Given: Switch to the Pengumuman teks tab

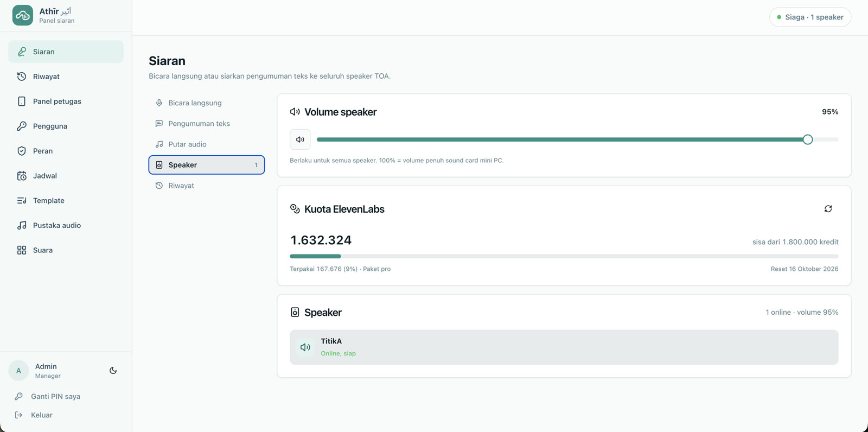Looking at the screenshot, I should click(207, 124).
